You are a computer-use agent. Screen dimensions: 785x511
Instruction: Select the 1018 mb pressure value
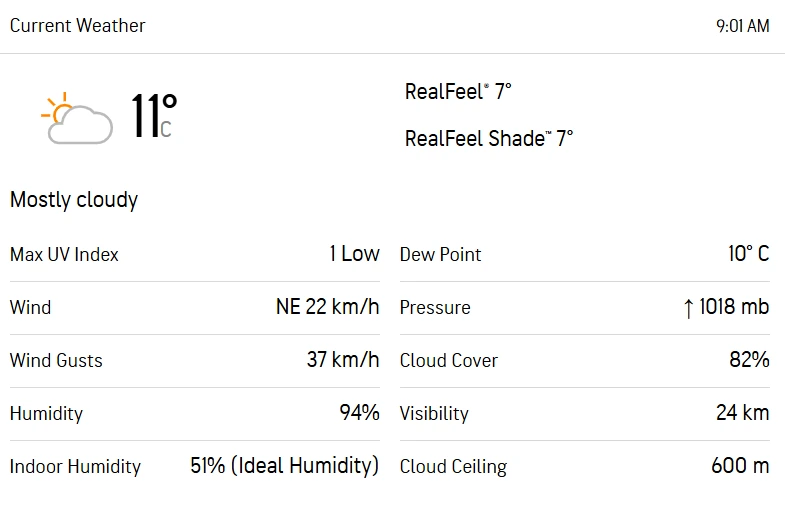[x=733, y=307]
